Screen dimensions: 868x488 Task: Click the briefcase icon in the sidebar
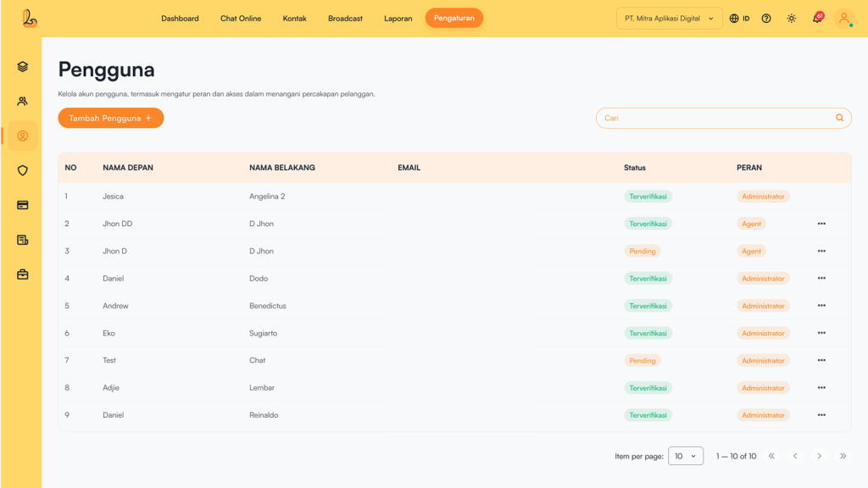tap(23, 274)
